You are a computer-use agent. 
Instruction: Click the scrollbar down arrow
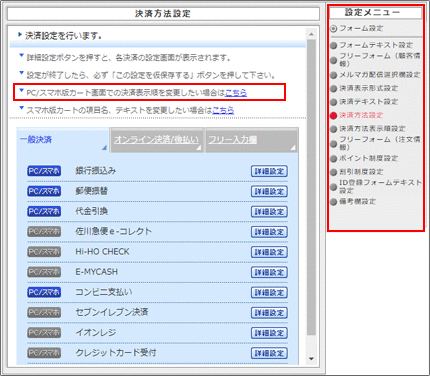tap(311, 359)
